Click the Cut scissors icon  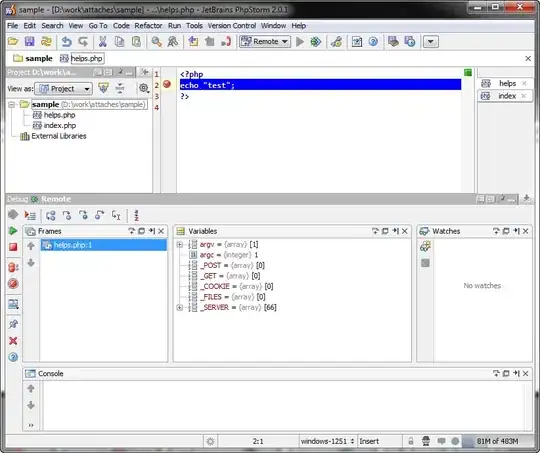tap(102, 42)
